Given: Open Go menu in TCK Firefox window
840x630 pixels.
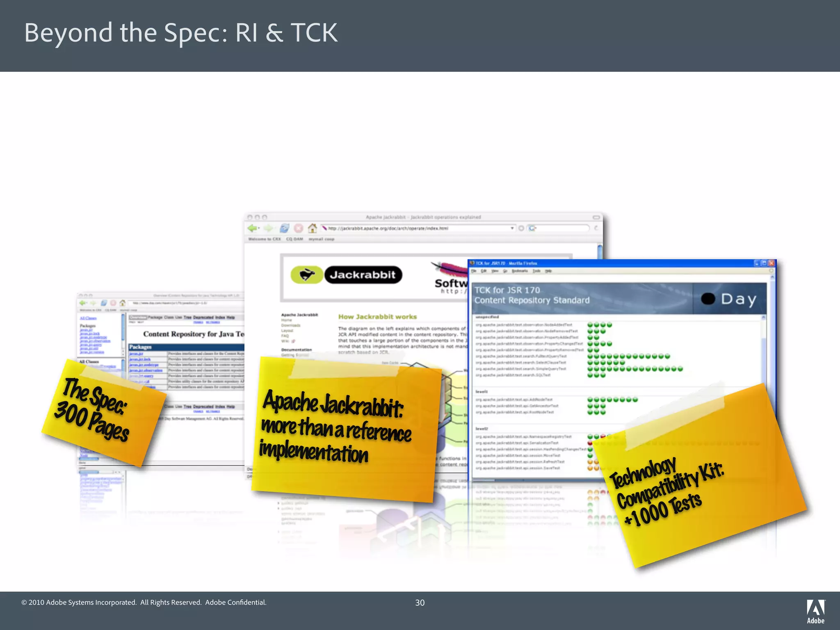Looking at the screenshot, I should tap(505, 271).
